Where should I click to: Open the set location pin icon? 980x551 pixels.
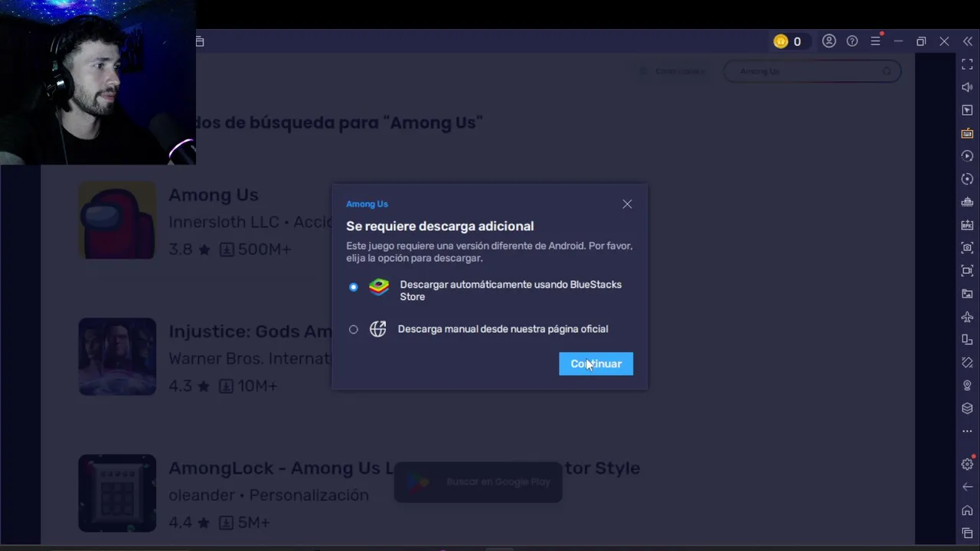tap(967, 386)
